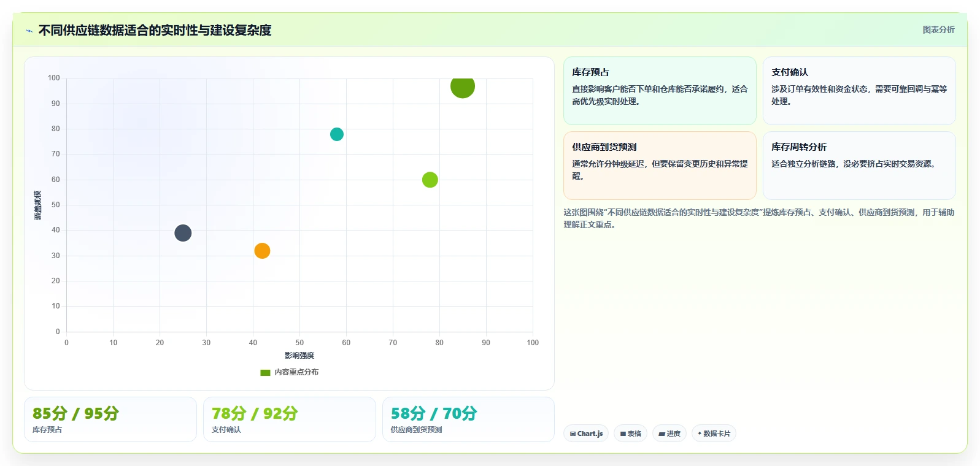Viewport: 980px width, 466px height.
Task: Click the 影响强度 x-axis title
Action: [299, 356]
